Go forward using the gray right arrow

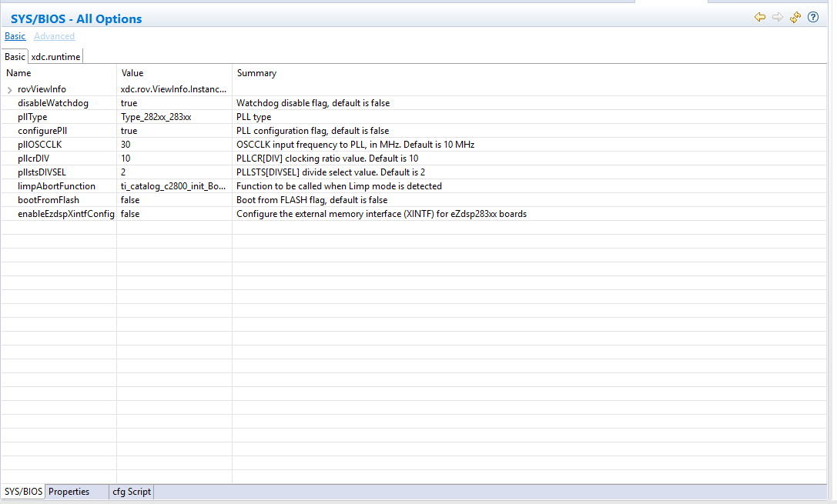click(x=777, y=17)
